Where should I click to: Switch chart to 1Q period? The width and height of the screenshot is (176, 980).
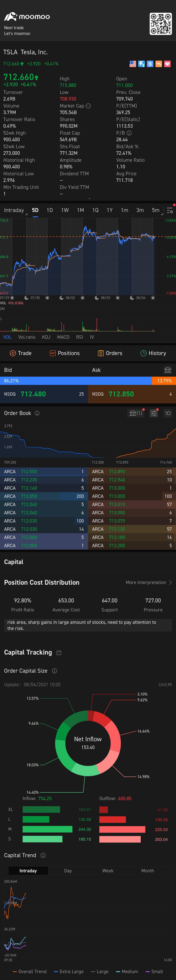tap(95, 210)
